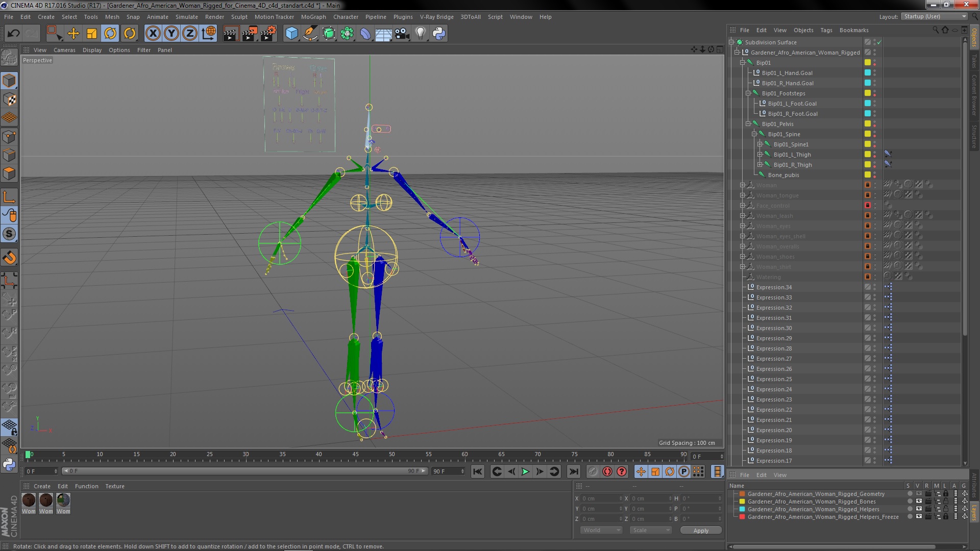Toggle Solo on Rigged_Geometry layer
Image resolution: width=980 pixels, height=551 pixels.
point(909,494)
